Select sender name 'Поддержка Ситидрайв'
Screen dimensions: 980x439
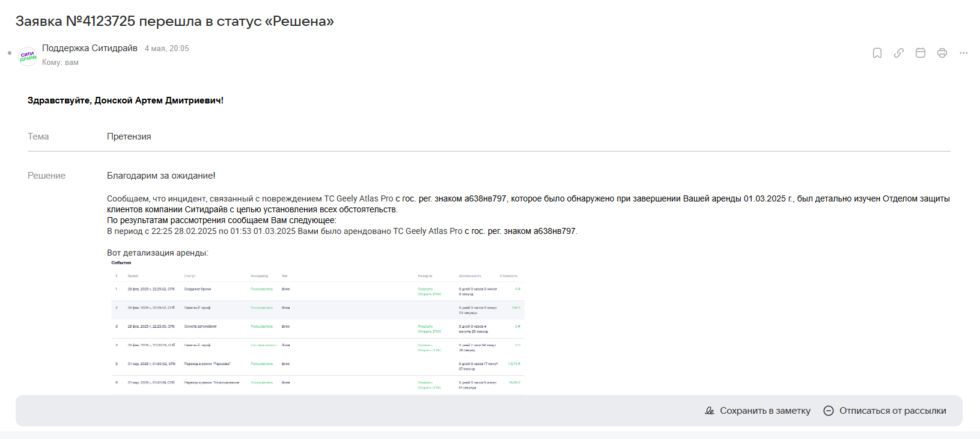click(90, 48)
